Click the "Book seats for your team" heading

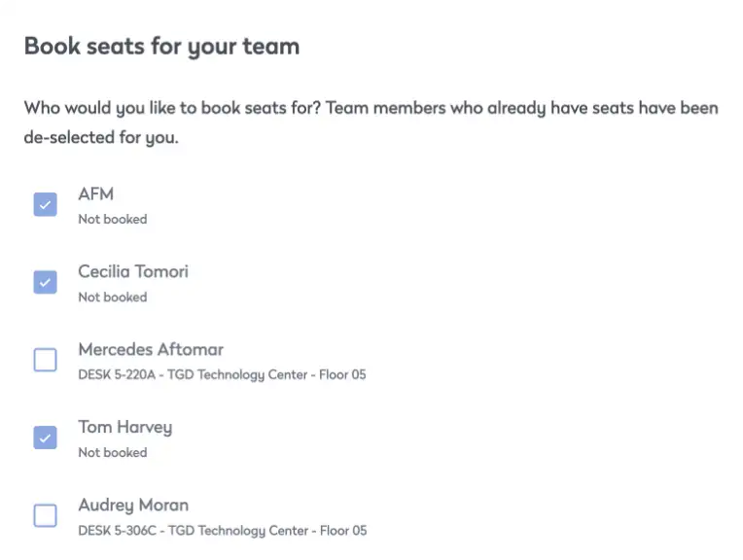pos(161,46)
